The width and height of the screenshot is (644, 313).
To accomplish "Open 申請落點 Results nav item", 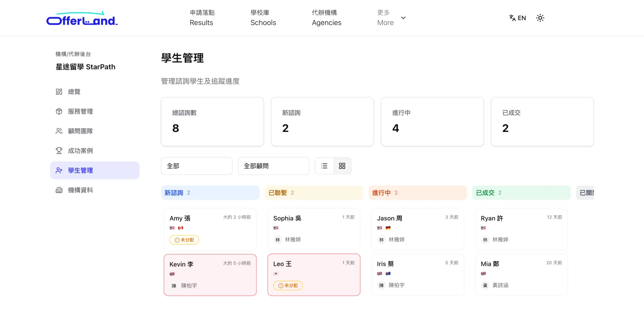I will coord(202,18).
